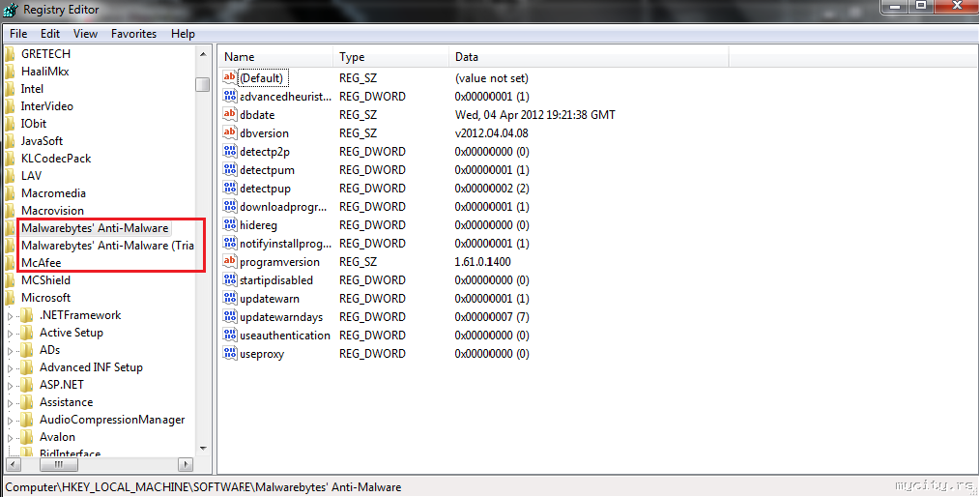Expand the Active Setup key

10,334
